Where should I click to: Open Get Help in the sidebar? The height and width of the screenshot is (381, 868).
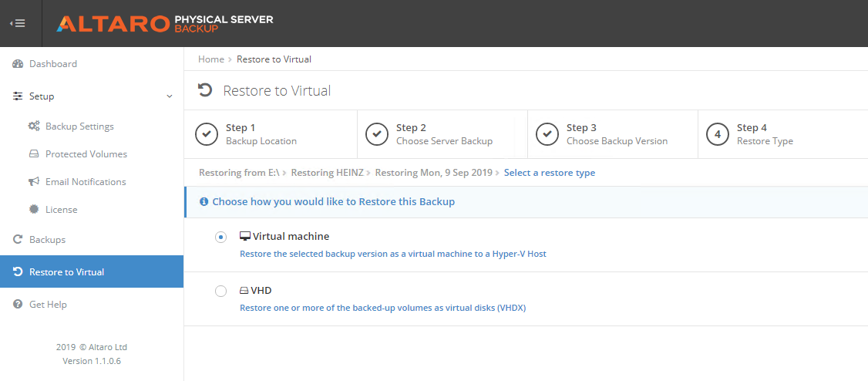[x=48, y=305]
